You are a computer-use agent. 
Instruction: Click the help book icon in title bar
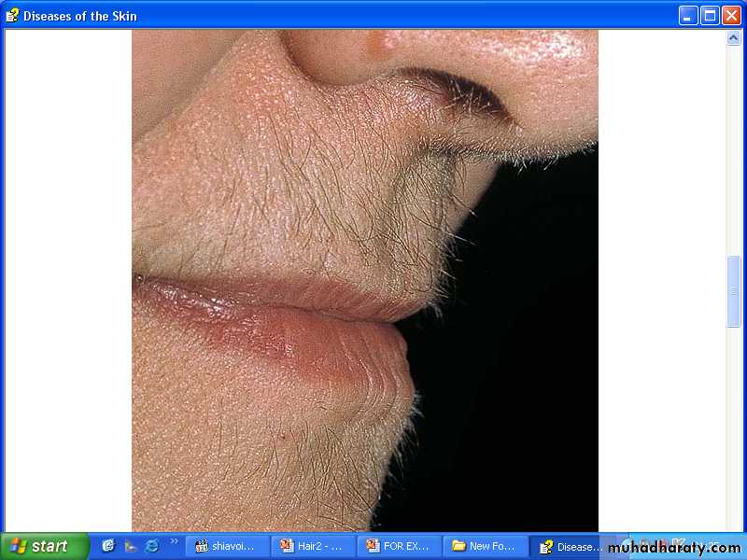coord(12,15)
